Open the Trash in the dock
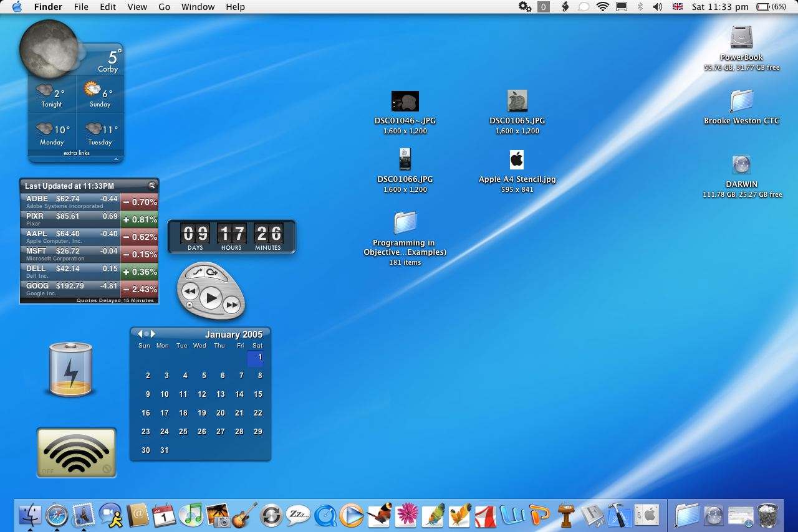This screenshot has width=798, height=532. [767, 516]
